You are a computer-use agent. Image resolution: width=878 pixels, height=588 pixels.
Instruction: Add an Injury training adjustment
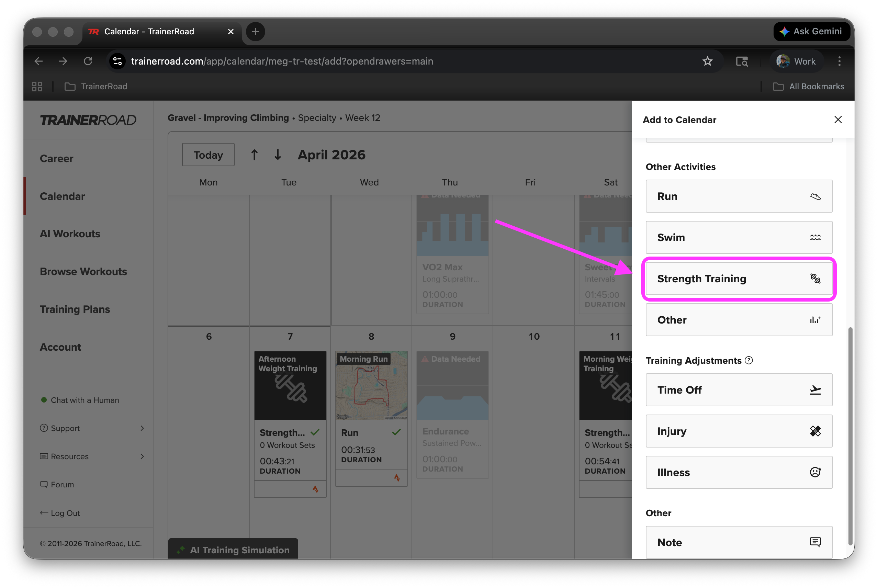tap(739, 431)
